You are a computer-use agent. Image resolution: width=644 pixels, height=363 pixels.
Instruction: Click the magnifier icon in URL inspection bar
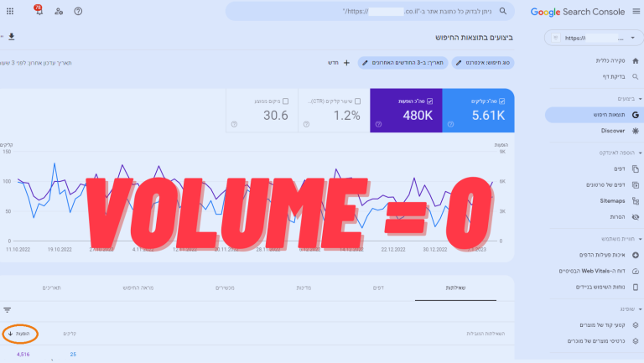pos(503,11)
